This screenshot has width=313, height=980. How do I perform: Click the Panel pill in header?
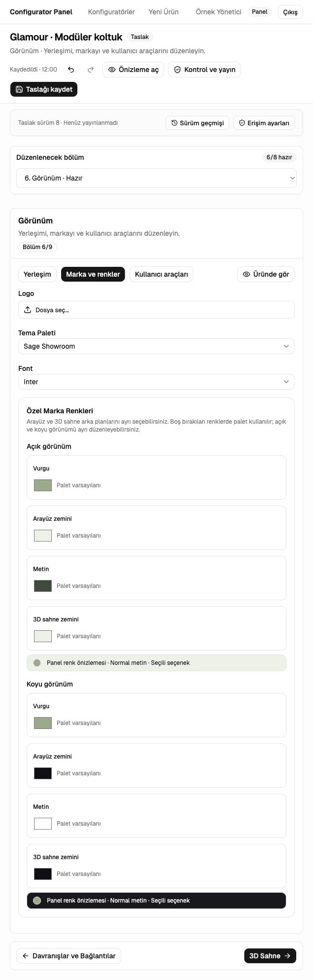[259, 12]
